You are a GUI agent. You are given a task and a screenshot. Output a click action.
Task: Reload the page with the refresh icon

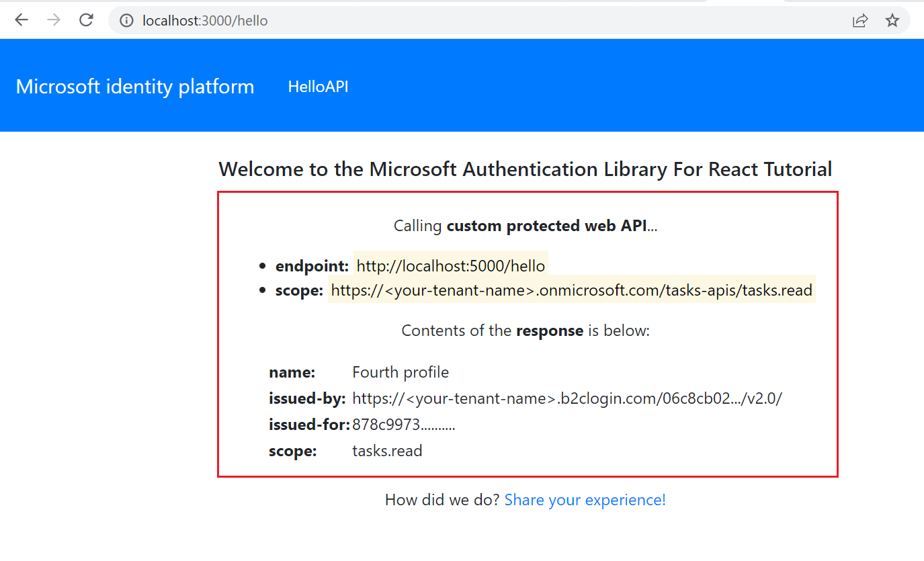click(86, 20)
